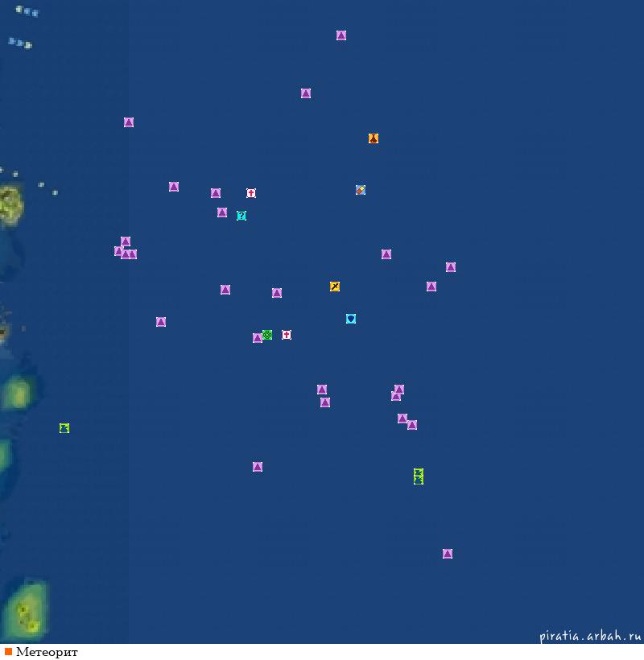Select the purple triangle just left of the question mark

[222, 212]
